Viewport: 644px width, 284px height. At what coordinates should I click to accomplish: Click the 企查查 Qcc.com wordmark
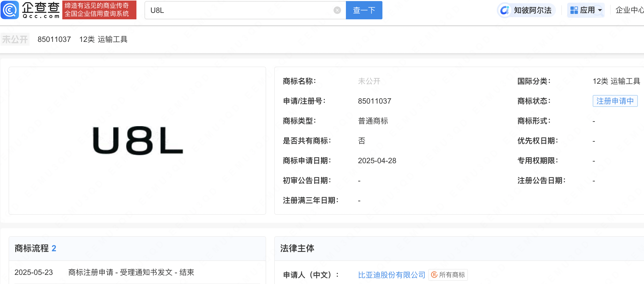coord(41,10)
